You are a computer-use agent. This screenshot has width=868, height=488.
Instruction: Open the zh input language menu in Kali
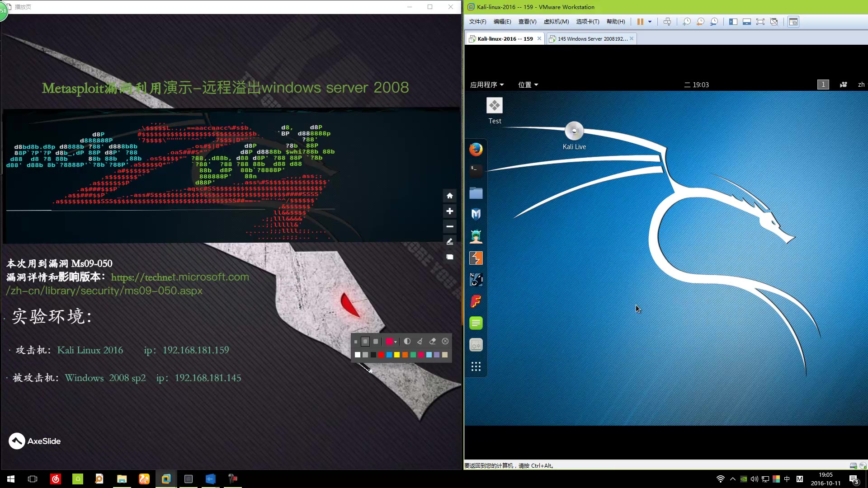click(861, 84)
